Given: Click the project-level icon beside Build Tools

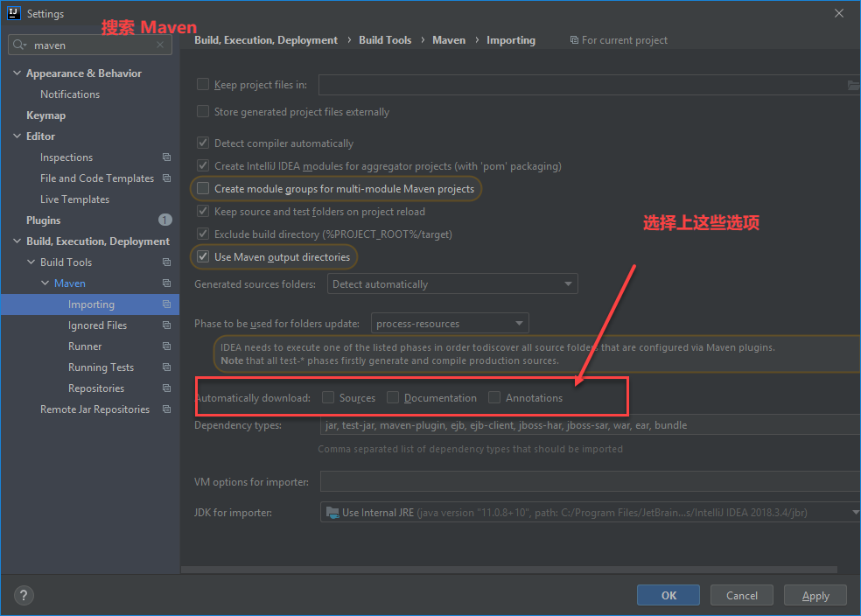Looking at the screenshot, I should [x=166, y=262].
